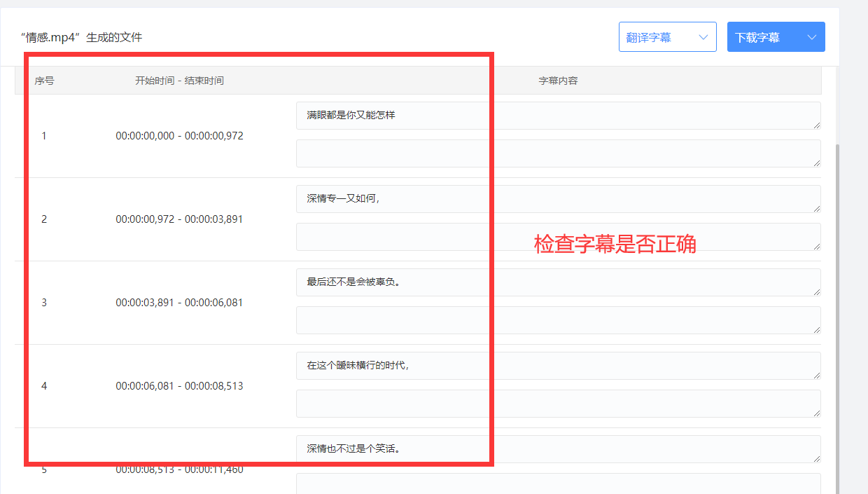
Task: Select row number 5 in the sequence column
Action: 44,469
